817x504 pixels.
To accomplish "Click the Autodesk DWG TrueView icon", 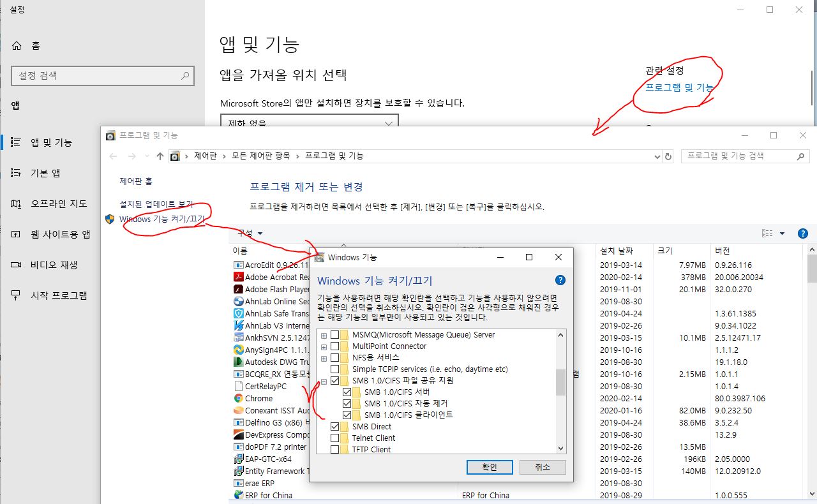I will [x=239, y=362].
